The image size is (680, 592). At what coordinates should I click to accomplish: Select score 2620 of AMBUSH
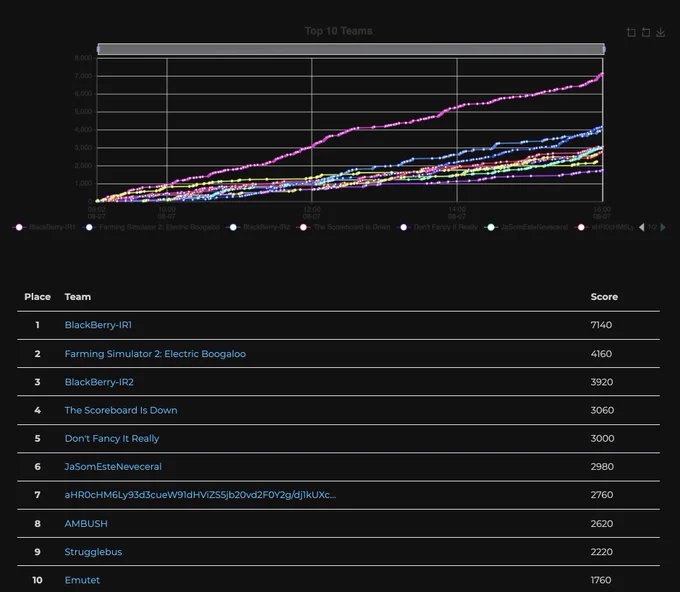[602, 523]
